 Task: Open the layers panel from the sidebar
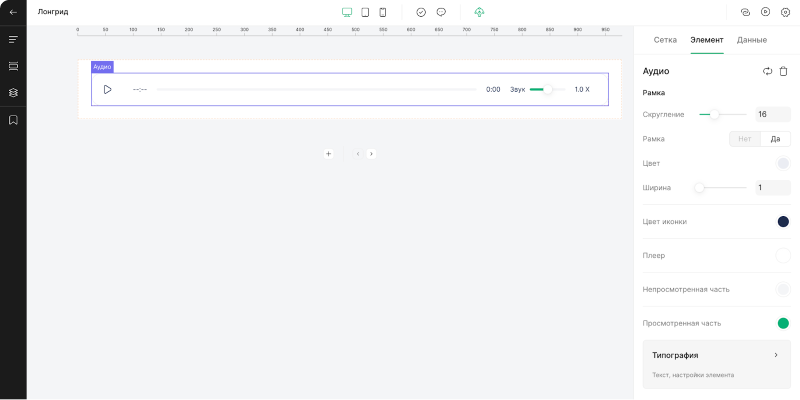pos(13,92)
